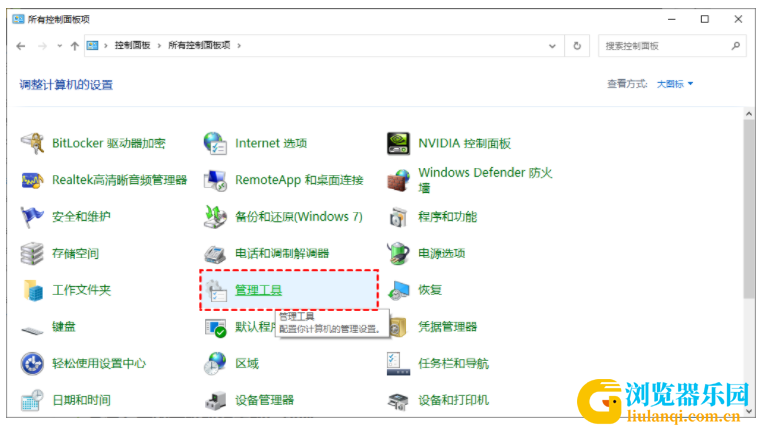Open the 管理工具 link text
Screen dimensions: 763x426
tap(258, 290)
